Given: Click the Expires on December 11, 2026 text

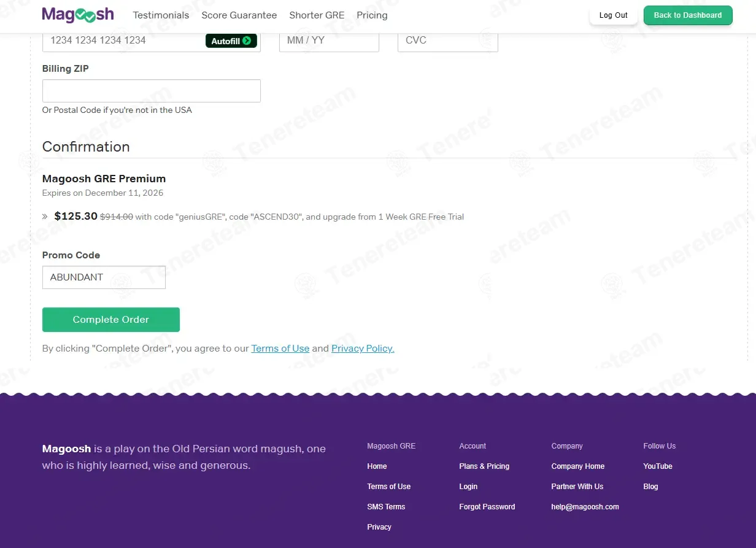Looking at the screenshot, I should point(102,193).
